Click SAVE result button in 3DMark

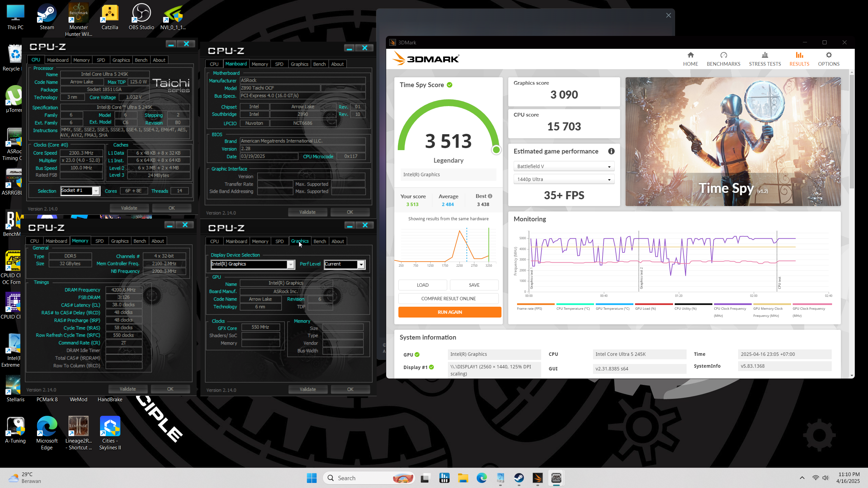coord(474,285)
